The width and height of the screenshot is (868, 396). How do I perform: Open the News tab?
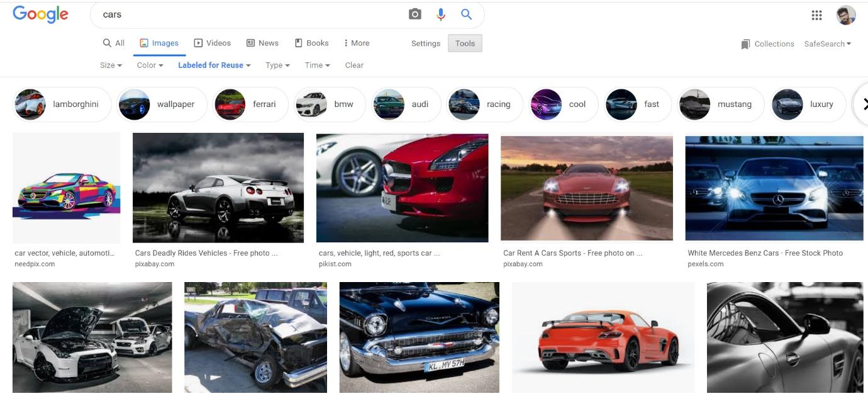point(262,43)
